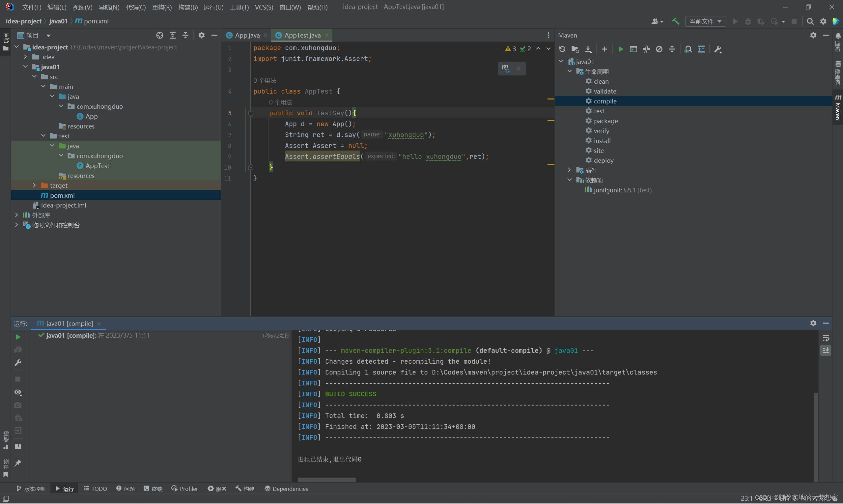Click console horizontal scrollbar thumb
Screen dimensions: 843x504
coord(327,480)
